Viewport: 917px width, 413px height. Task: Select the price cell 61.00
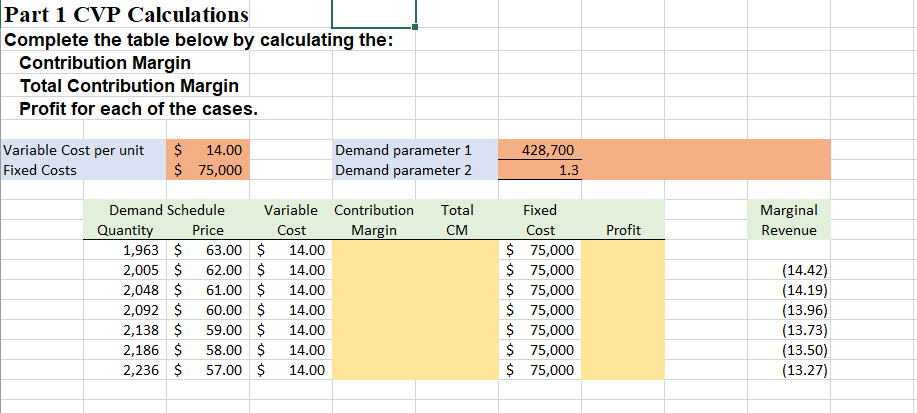208,290
